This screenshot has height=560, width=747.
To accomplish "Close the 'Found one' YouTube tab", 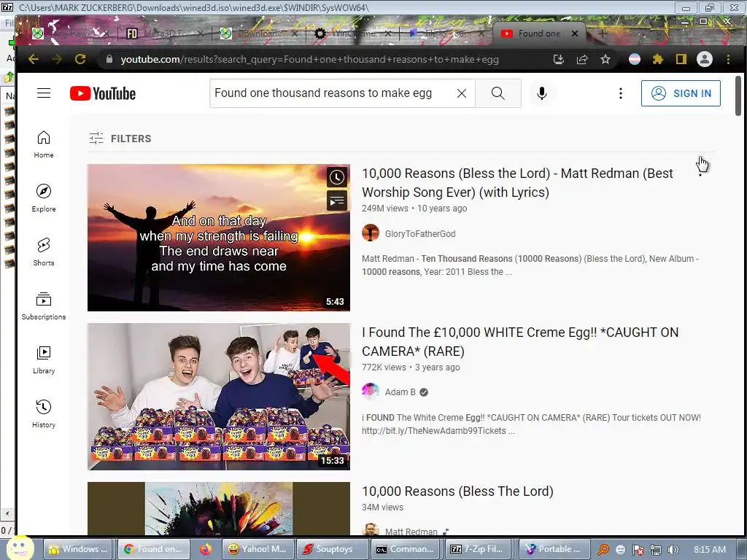I will coord(575,34).
